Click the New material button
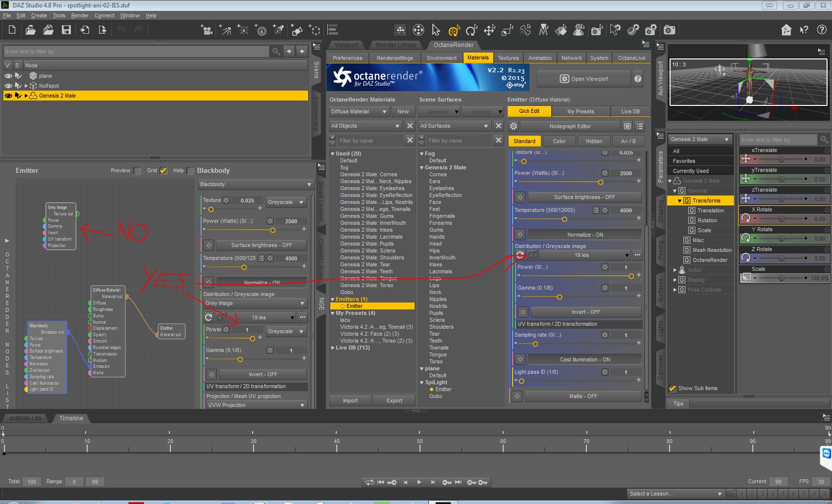 [403, 112]
